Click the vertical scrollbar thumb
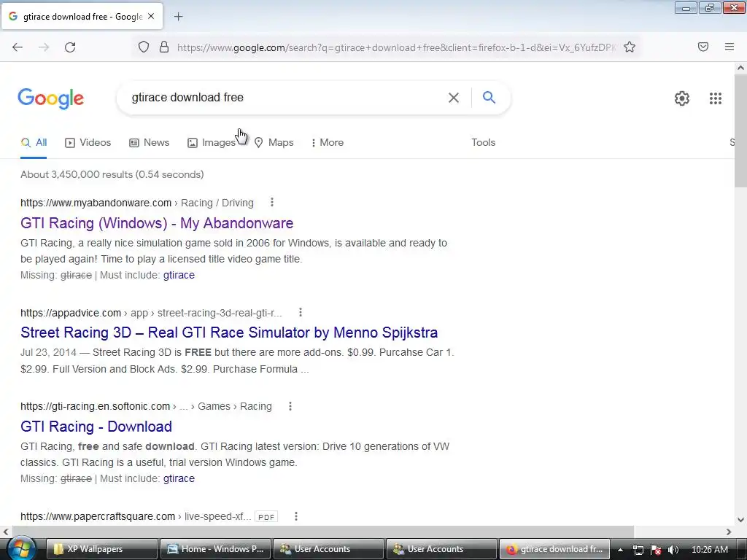The image size is (747, 560). click(740, 131)
